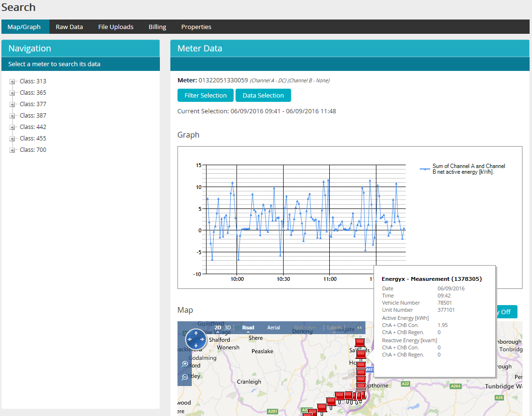Viewport: 532px width, 416px height.
Task: Click the popup Date value 06/09/2016
Action: point(451,288)
